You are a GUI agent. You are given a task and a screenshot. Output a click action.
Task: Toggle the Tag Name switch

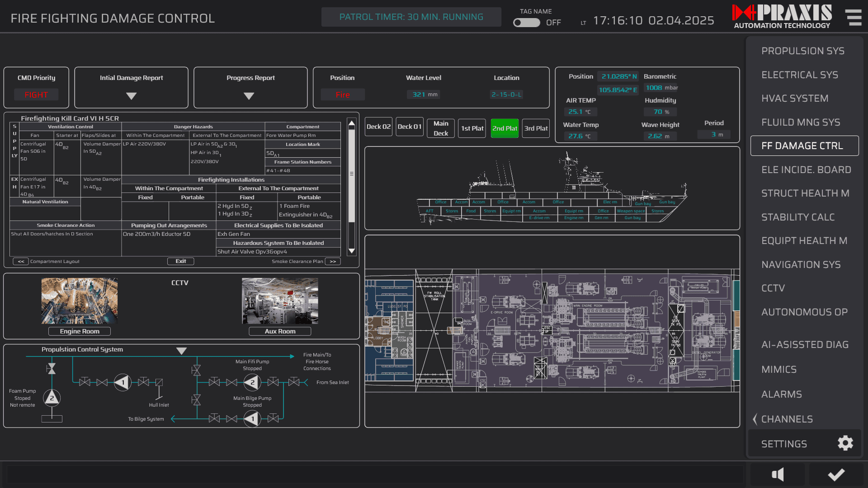[527, 23]
